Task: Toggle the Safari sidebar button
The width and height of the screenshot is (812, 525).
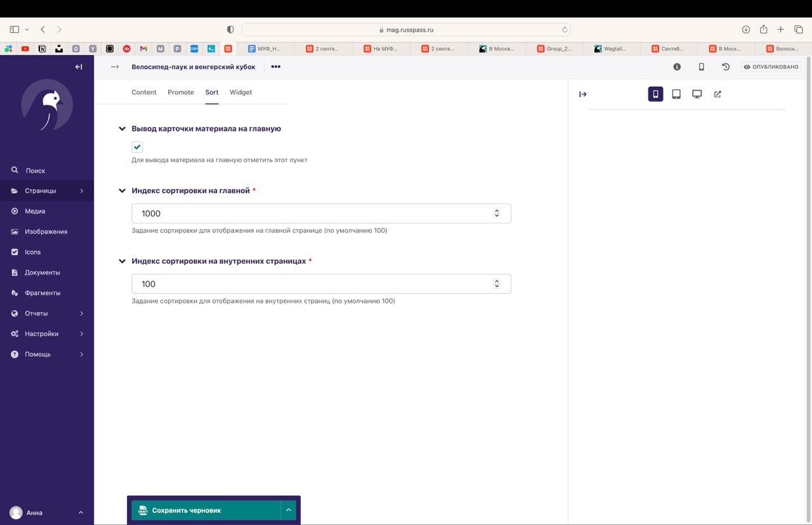Action: [15, 29]
